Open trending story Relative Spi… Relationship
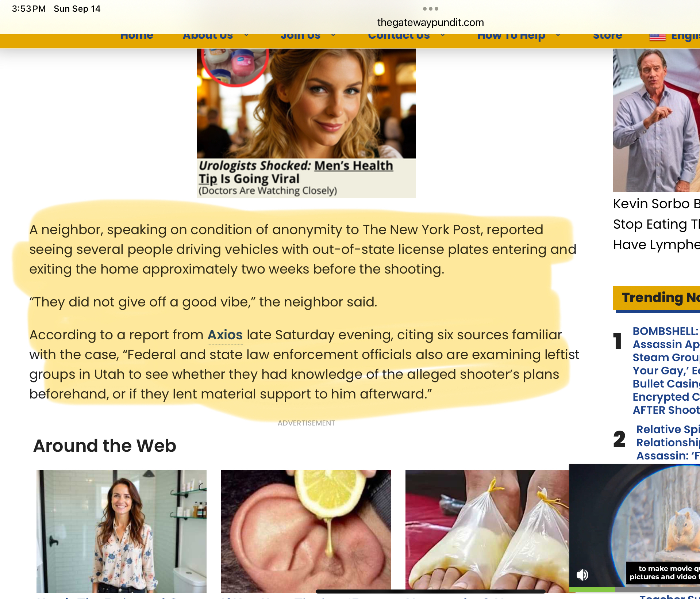The image size is (700, 599). (x=668, y=442)
